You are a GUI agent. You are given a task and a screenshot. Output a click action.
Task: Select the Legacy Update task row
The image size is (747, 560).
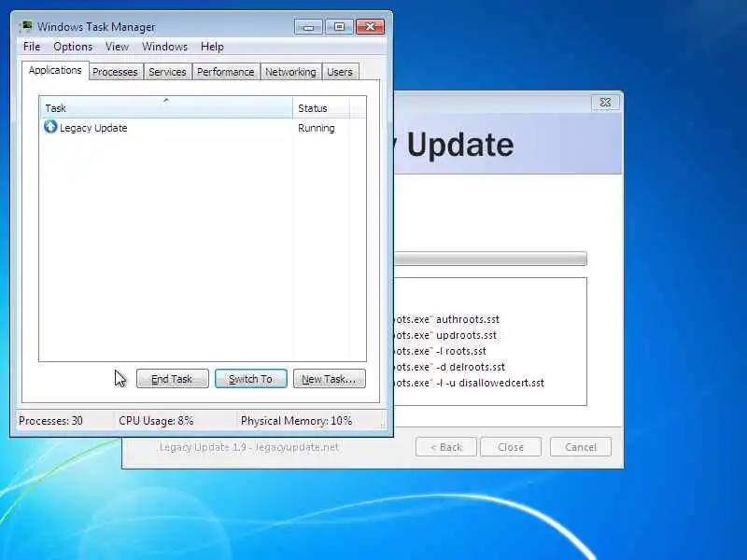203,128
